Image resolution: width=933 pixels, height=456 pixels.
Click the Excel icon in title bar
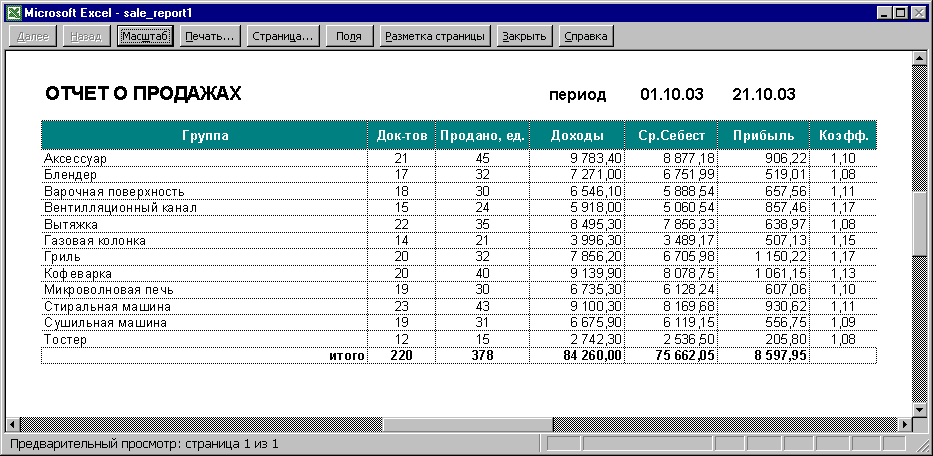click(14, 12)
